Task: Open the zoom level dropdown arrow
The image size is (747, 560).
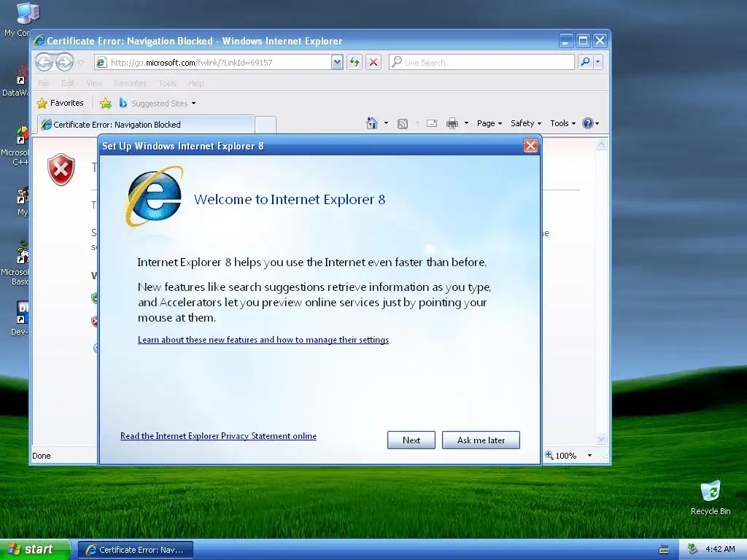Action: tap(589, 456)
